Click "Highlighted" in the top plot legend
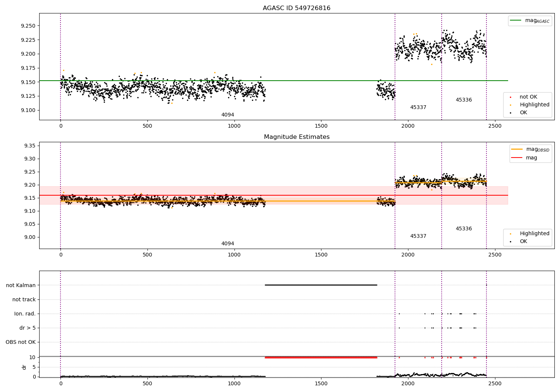The height and width of the screenshot is (392, 560). click(535, 105)
